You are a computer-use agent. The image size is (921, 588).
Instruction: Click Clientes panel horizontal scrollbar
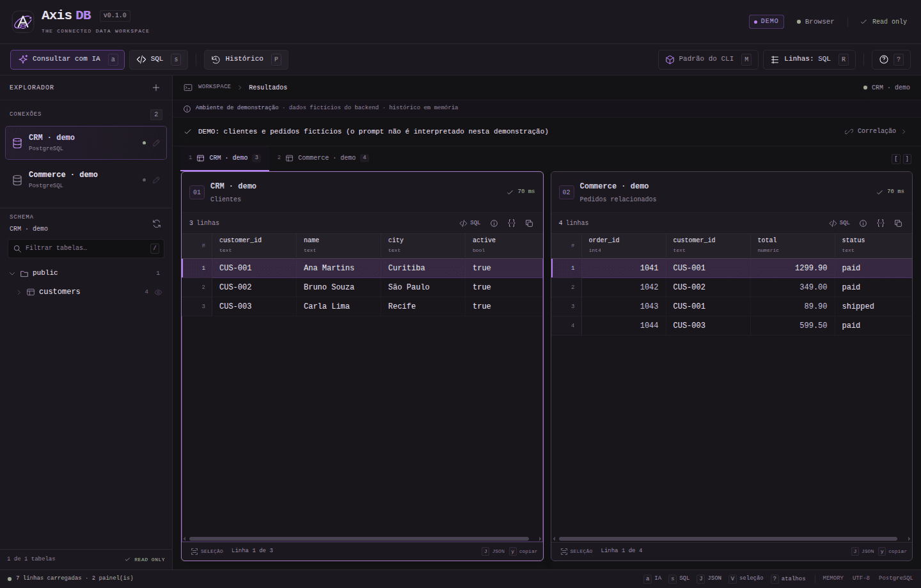tap(359, 539)
